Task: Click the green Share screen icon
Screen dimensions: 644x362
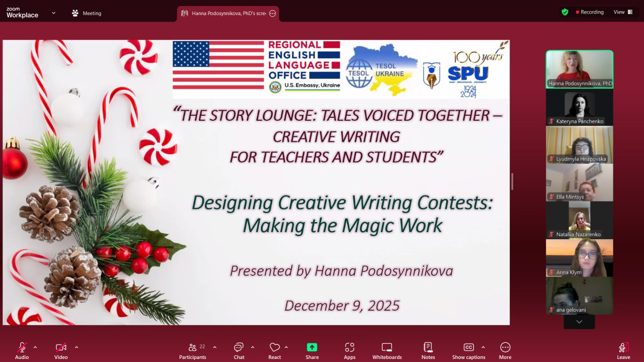Action: (x=312, y=347)
